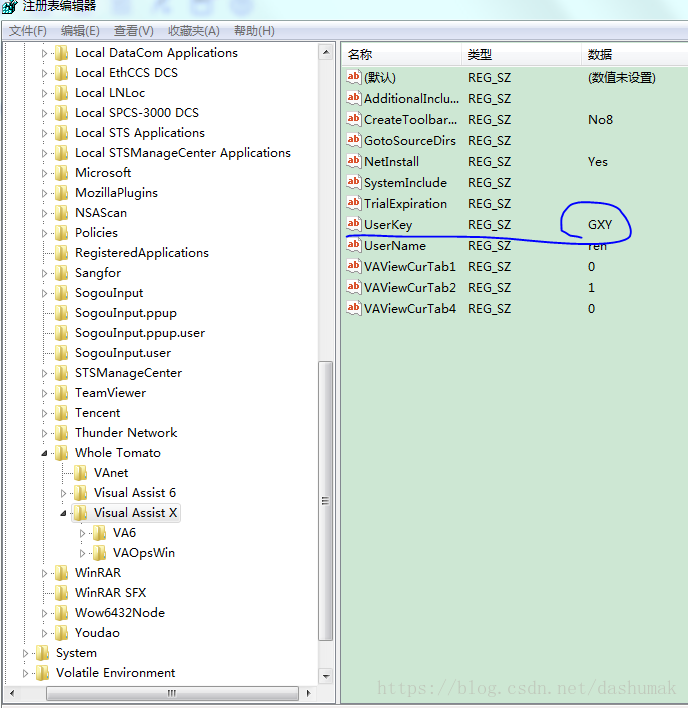Select the STSManageCenter key
Screen dimensions: 688x708
coord(128,373)
